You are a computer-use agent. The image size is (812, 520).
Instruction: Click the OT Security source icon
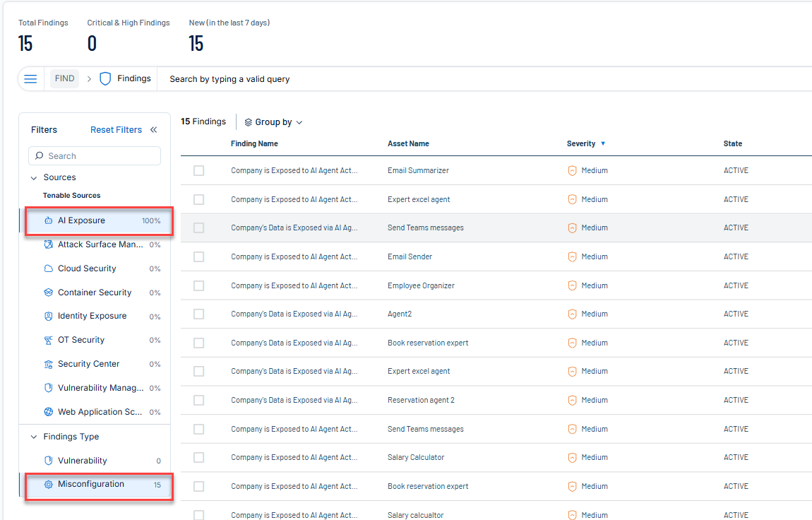tap(49, 341)
